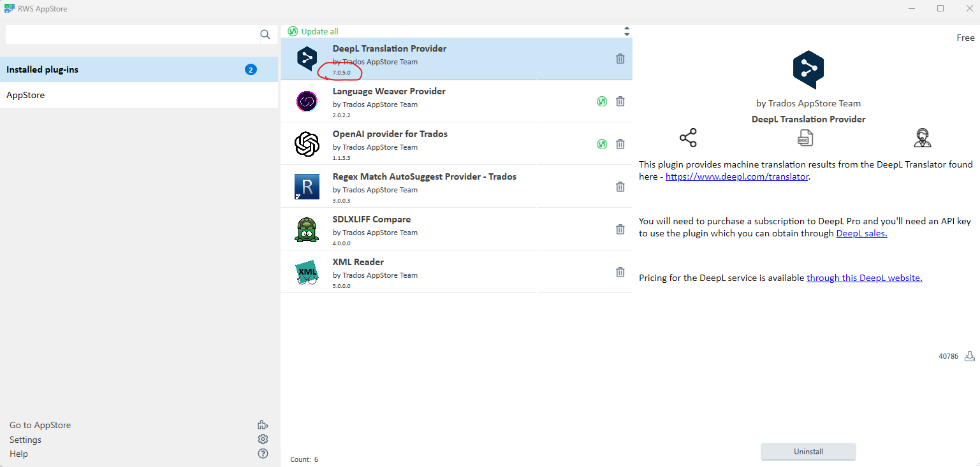Screen dimensions: 980x467
Task: Click version number 1.1.3.3
Action: tap(342, 158)
